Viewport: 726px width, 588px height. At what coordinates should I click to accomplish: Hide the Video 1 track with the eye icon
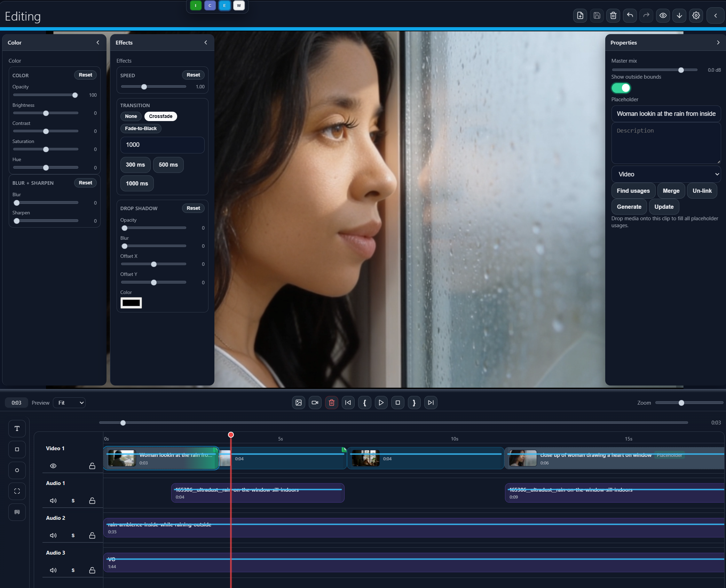(53, 466)
